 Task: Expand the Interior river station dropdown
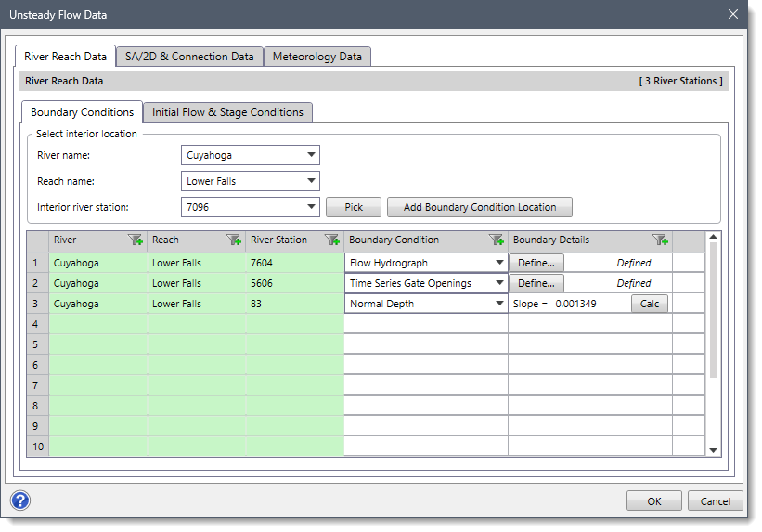pyautogui.click(x=311, y=207)
